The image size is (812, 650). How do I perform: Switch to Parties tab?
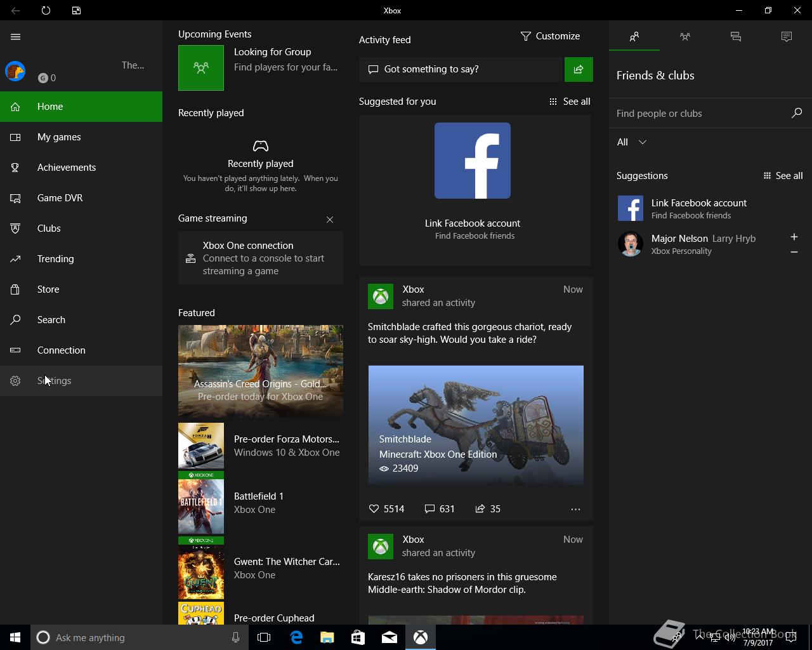click(x=685, y=36)
